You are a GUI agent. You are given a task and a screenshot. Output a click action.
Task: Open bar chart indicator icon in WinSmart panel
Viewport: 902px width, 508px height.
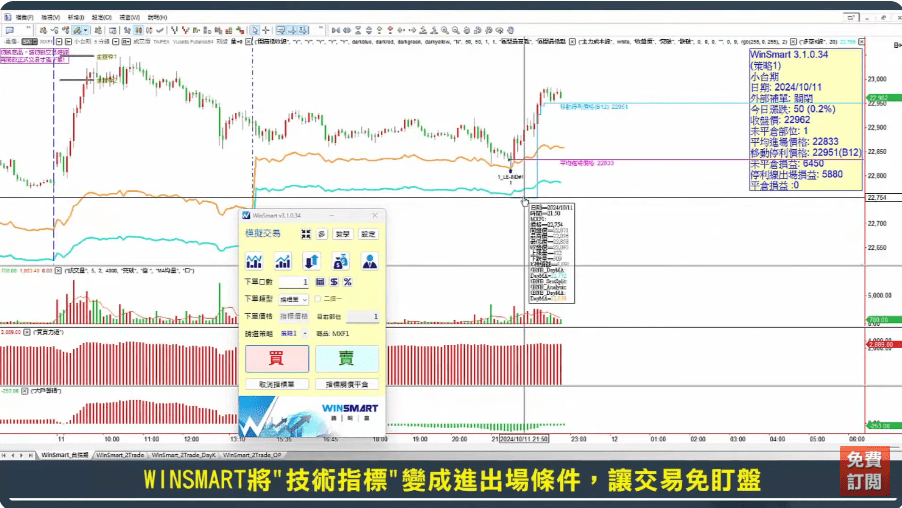[x=254, y=261]
